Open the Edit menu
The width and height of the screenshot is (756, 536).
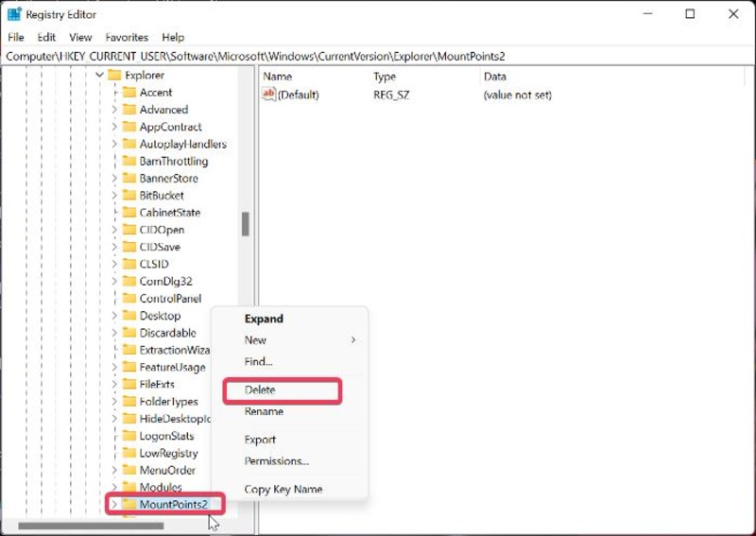click(x=46, y=37)
